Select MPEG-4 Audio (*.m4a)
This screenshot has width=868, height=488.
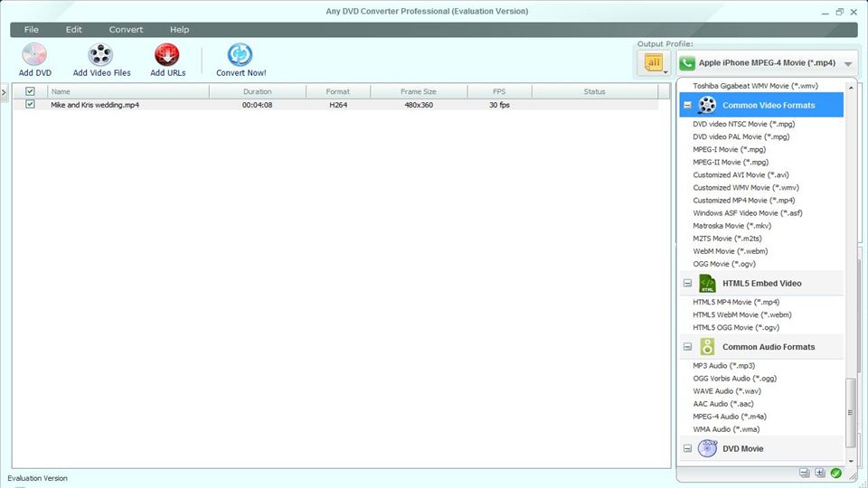(x=730, y=417)
